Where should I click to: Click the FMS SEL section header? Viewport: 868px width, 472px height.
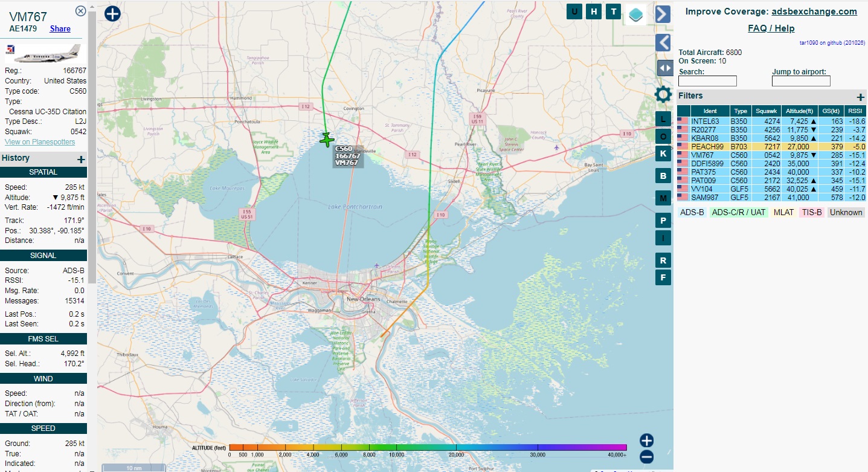pos(43,339)
